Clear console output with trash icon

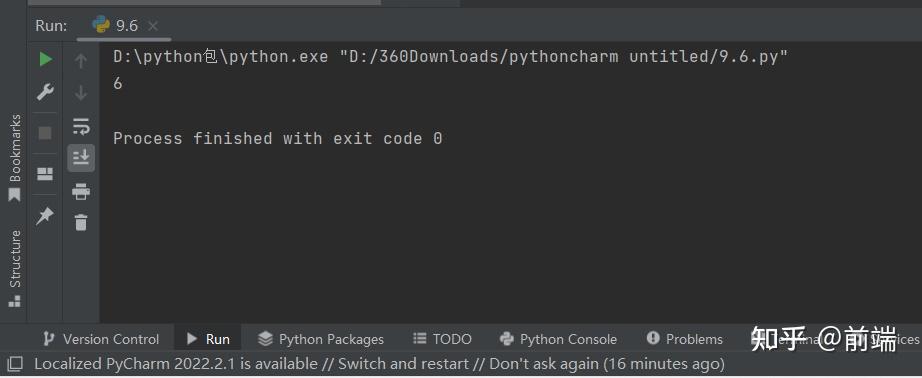81,222
